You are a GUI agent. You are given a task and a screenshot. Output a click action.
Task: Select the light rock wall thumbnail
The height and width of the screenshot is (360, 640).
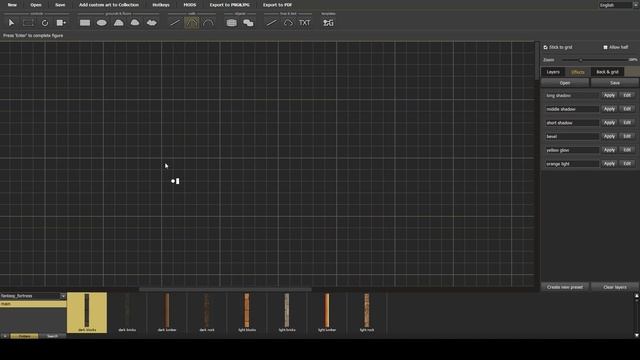[x=367, y=312]
